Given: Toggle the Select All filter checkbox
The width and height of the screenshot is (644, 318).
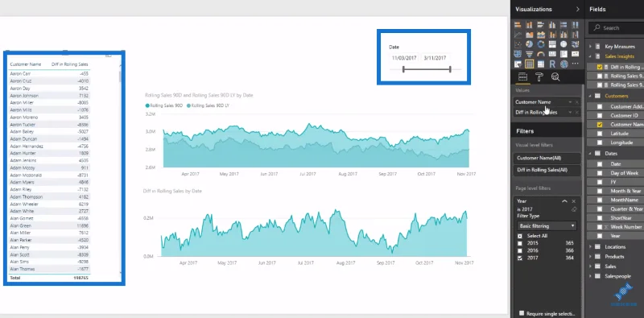Looking at the screenshot, I should pos(520,236).
